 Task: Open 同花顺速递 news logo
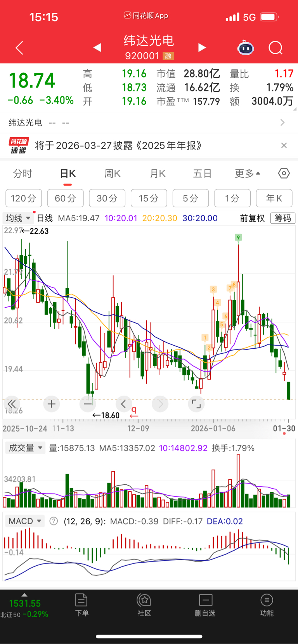pyautogui.click(x=18, y=146)
